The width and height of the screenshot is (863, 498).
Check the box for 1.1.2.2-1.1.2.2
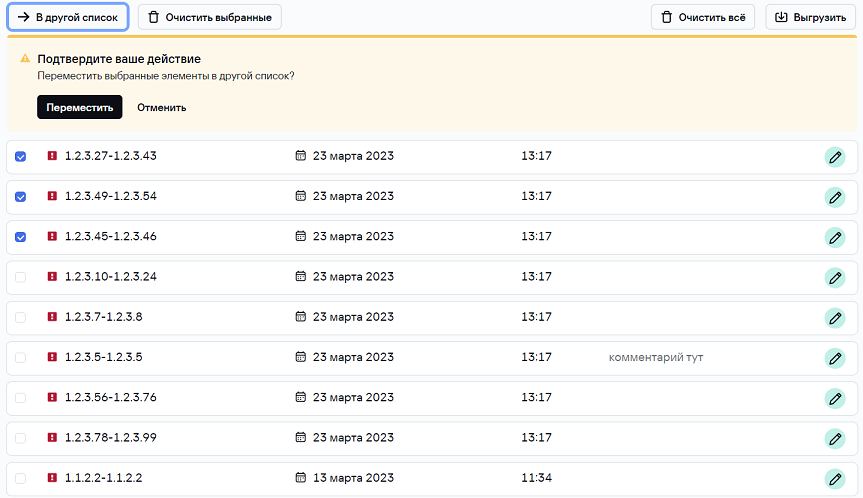(20, 478)
